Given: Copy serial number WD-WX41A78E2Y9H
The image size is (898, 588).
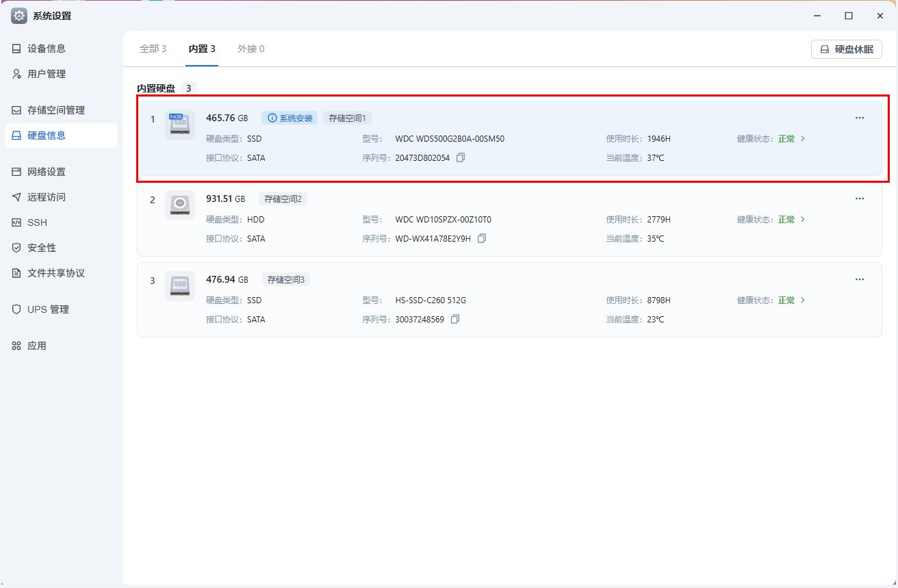Looking at the screenshot, I should click(x=482, y=238).
